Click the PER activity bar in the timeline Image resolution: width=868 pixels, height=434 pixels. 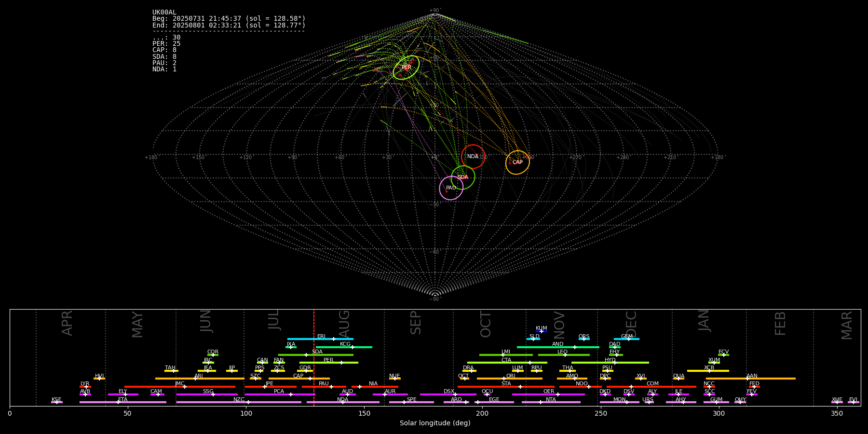coord(329,363)
